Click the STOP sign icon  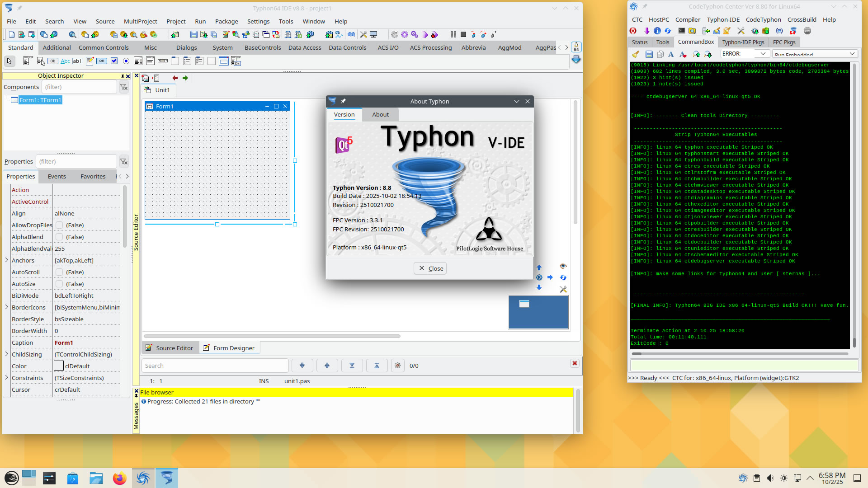point(807,31)
